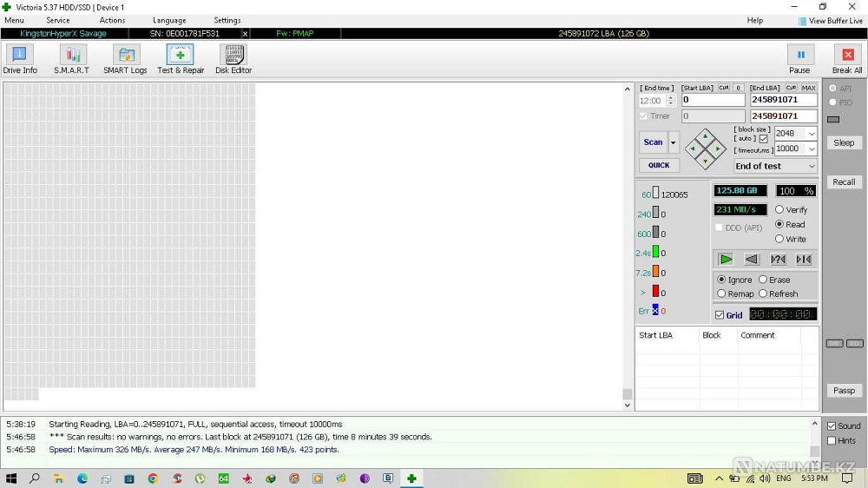Screen dimensions: 868x488
Task: Toggle the Sound checkbox
Action: tap(832, 426)
